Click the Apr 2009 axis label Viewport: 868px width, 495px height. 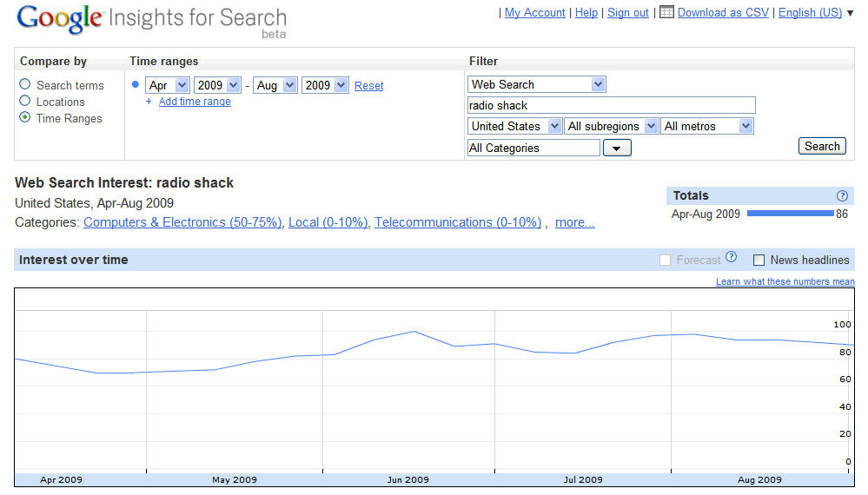tap(61, 479)
